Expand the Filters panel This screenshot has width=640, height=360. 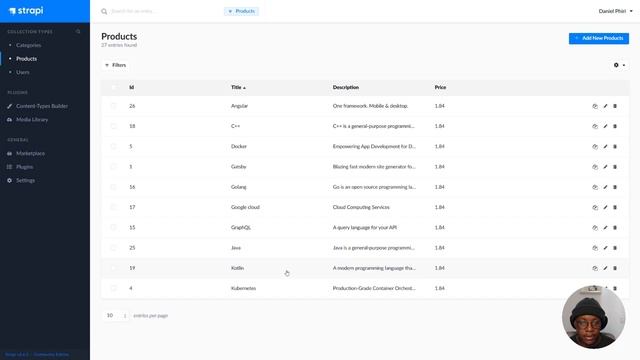pos(116,65)
